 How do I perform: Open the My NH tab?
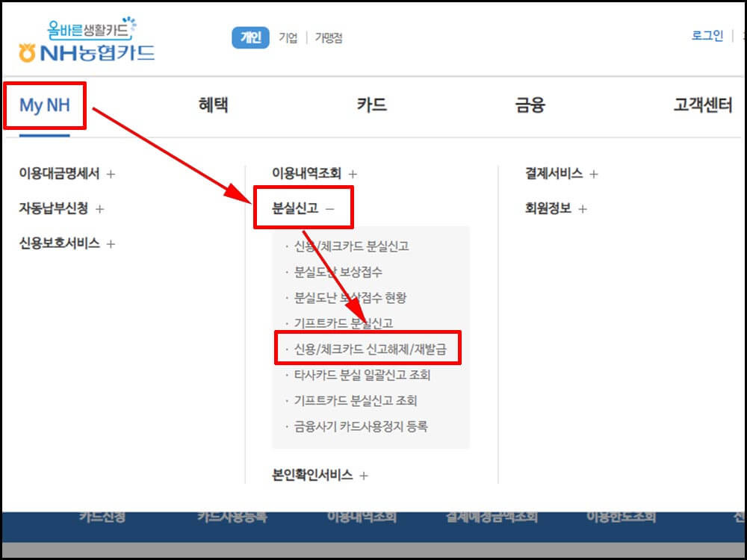pyautogui.click(x=44, y=105)
